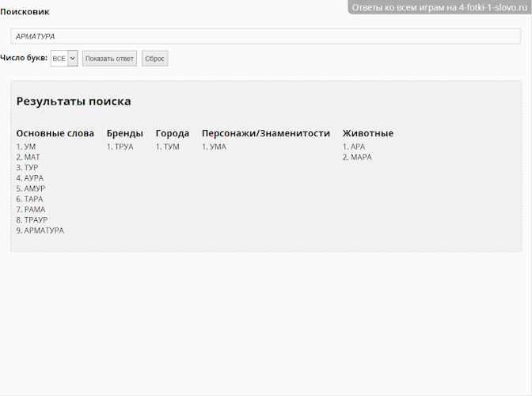Select the word ТУР in results
Screen dimensions: 532x396
31,168
